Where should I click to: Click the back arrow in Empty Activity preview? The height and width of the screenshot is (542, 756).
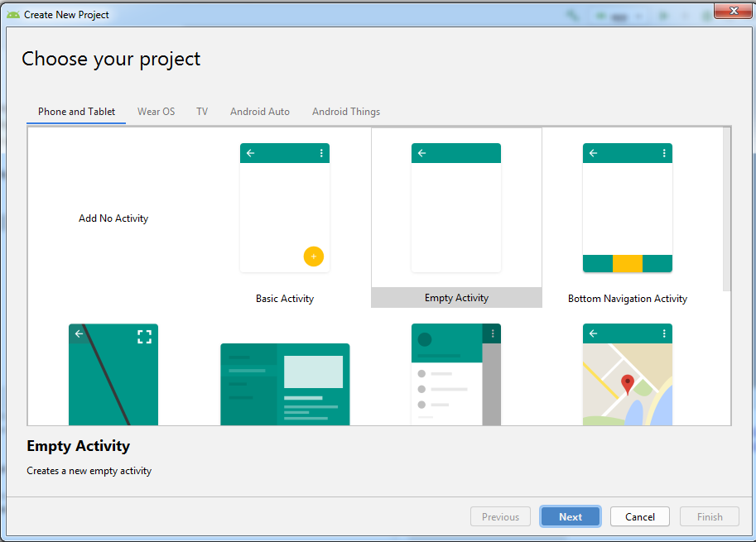pos(421,153)
